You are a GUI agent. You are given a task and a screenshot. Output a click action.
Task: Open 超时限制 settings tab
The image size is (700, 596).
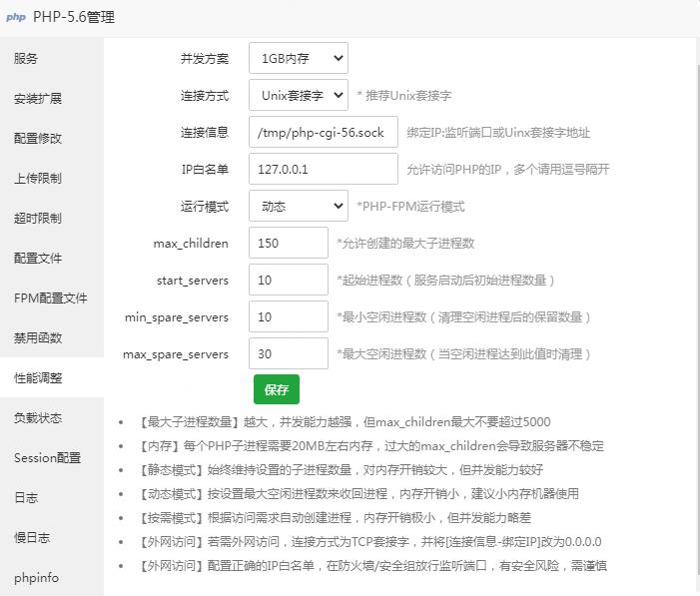tap(52, 218)
